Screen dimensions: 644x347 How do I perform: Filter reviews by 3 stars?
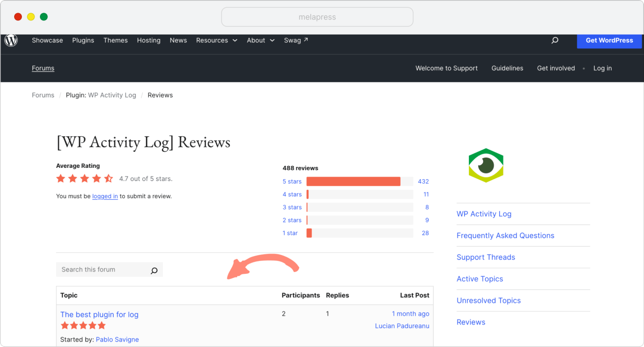click(292, 207)
